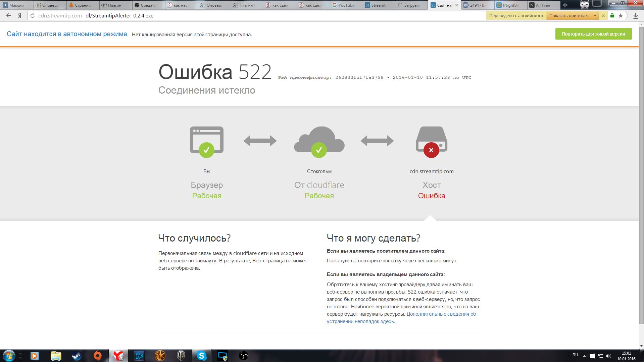Launch Steam from the taskbar
The height and width of the screenshot is (362, 644).
coord(77,356)
